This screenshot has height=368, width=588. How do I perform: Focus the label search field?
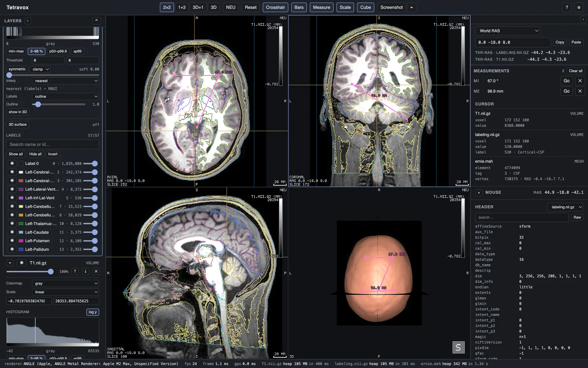(x=53, y=145)
